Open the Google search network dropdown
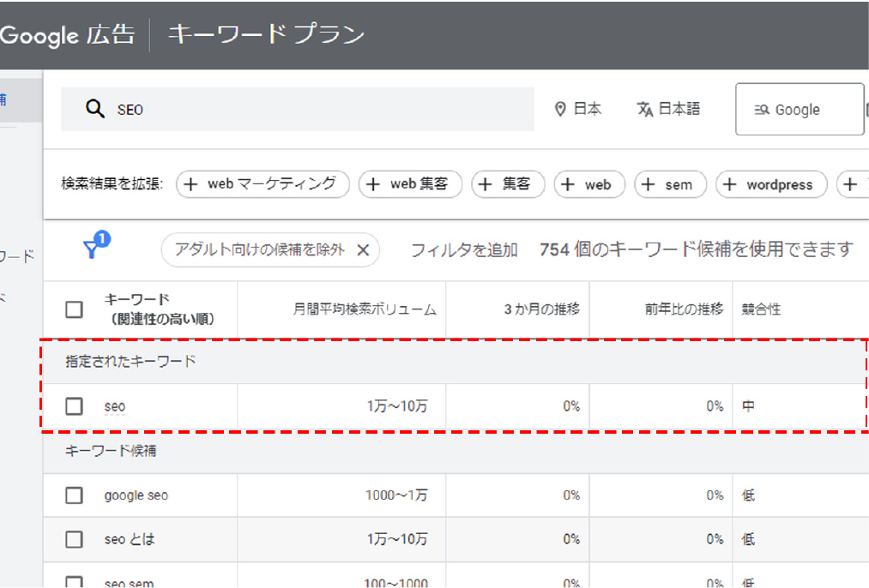Image resolution: width=869 pixels, height=588 pixels. (x=800, y=109)
